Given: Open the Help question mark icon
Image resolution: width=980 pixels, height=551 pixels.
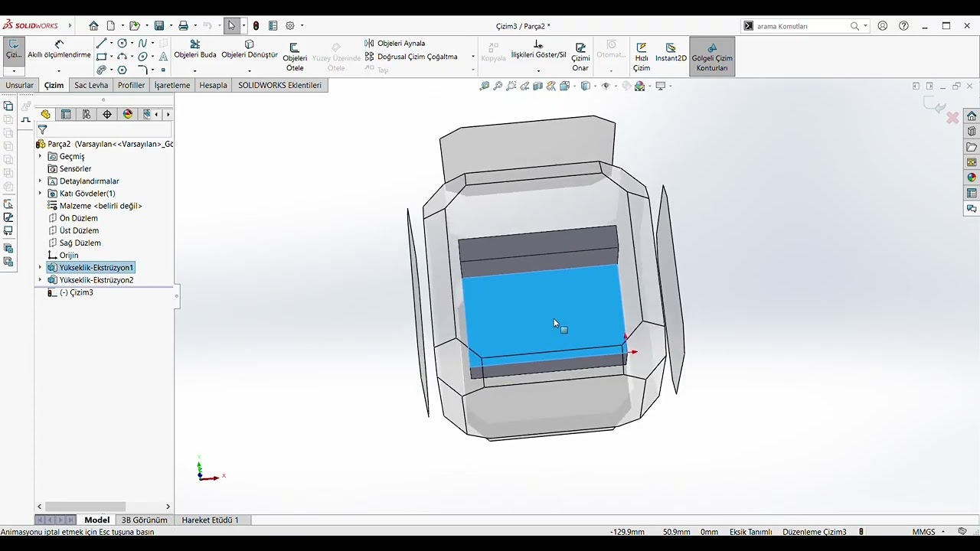Looking at the screenshot, I should tap(904, 26).
